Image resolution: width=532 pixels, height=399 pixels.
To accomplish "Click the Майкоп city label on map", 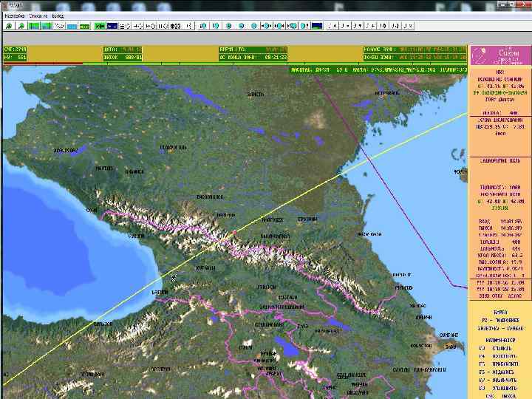I will point(104,168).
